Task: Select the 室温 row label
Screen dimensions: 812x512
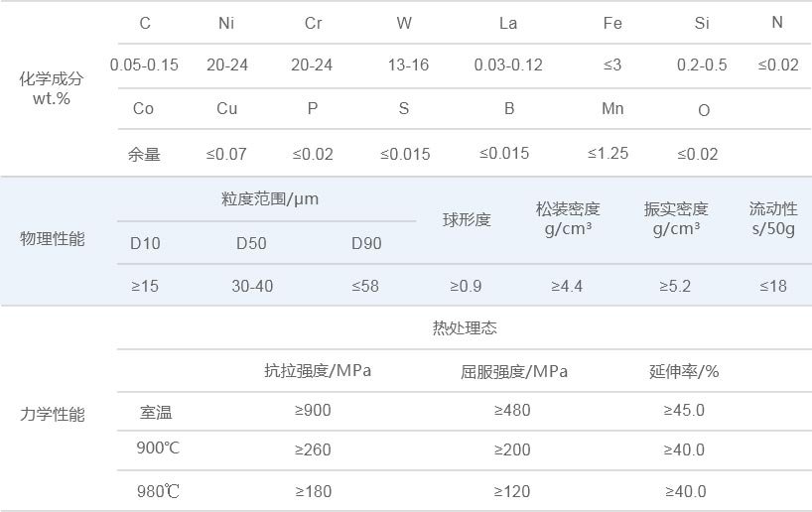Action: (157, 411)
